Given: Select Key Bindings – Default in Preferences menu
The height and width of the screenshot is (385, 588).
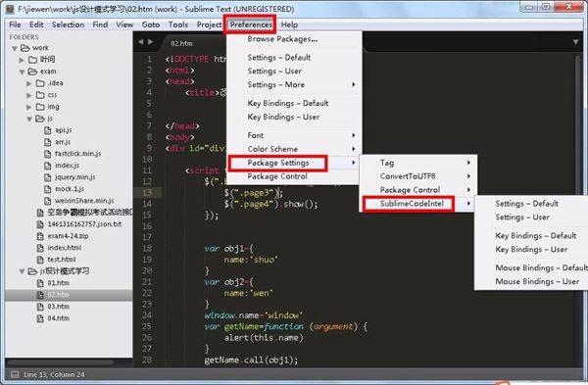Looking at the screenshot, I should tap(294, 103).
